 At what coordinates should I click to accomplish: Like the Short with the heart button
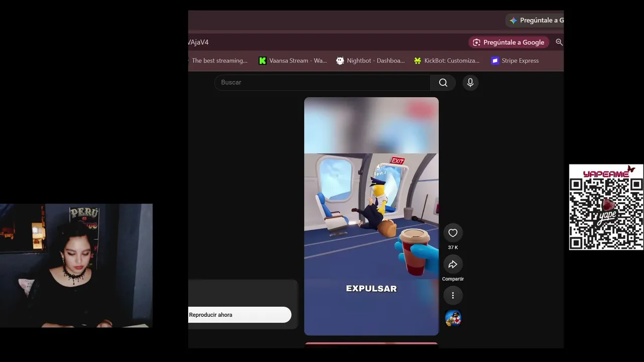(x=453, y=233)
